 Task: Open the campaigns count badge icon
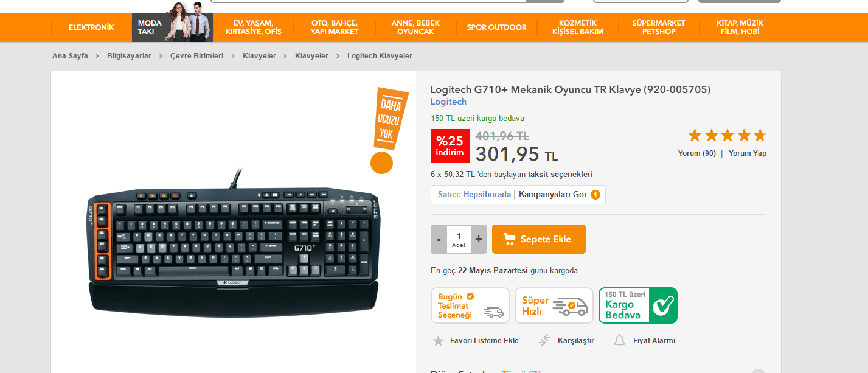(595, 195)
